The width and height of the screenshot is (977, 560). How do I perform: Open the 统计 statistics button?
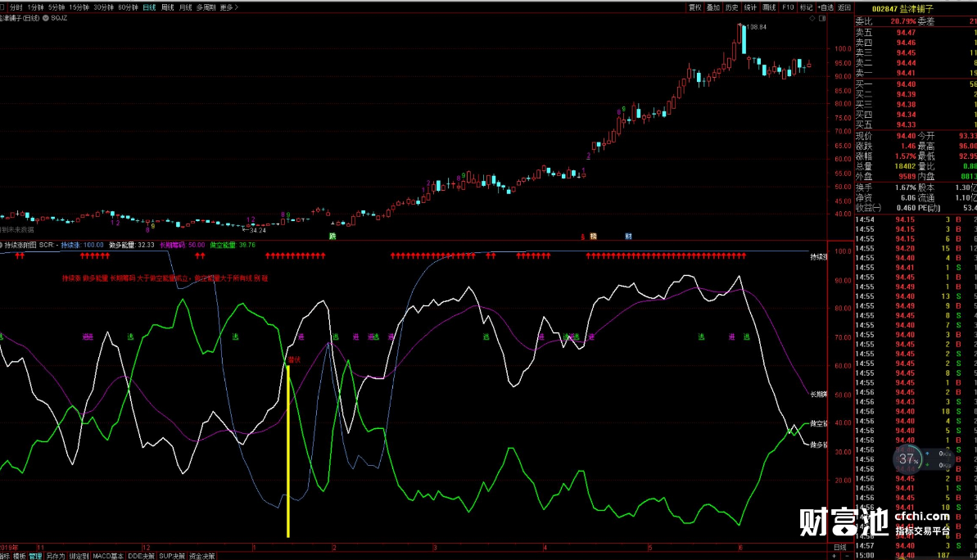tap(751, 7)
